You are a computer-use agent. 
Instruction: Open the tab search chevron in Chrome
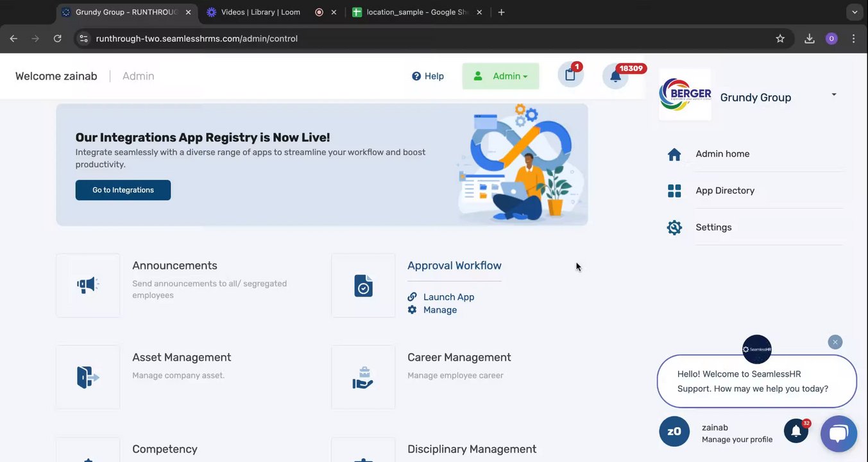(x=854, y=12)
